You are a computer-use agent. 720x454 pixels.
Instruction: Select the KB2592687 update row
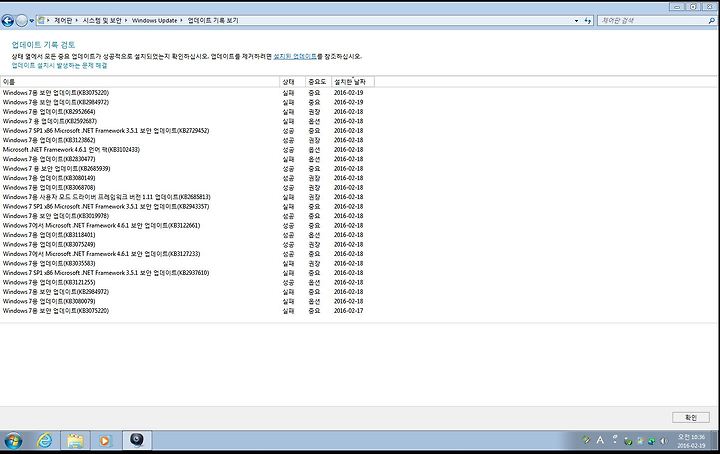187,121
